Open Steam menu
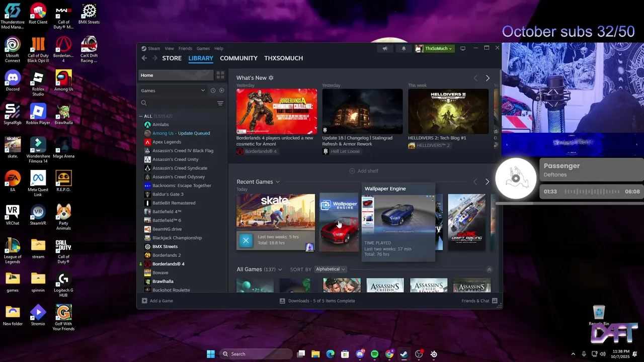 (x=154, y=48)
